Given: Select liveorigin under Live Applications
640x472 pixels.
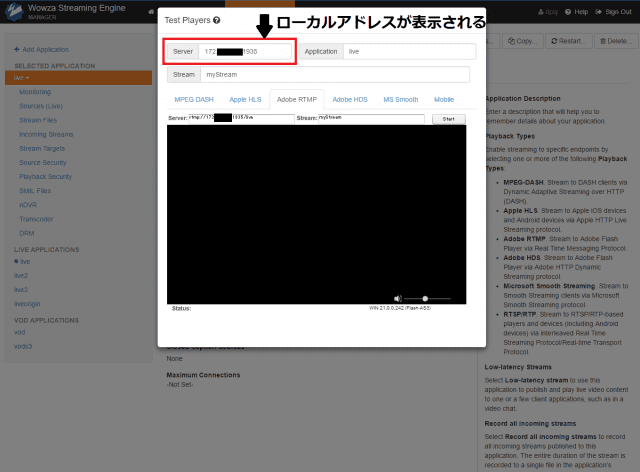Looking at the screenshot, I should 27,304.
